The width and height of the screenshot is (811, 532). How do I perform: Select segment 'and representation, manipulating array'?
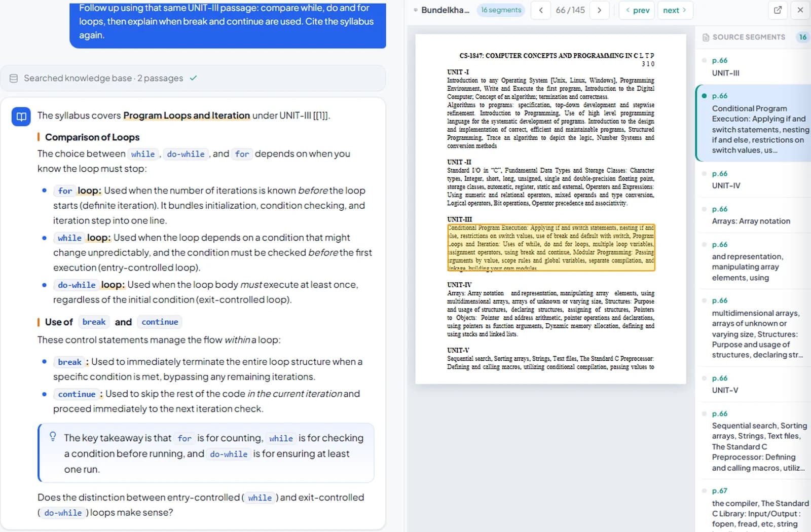pyautogui.click(x=753, y=261)
